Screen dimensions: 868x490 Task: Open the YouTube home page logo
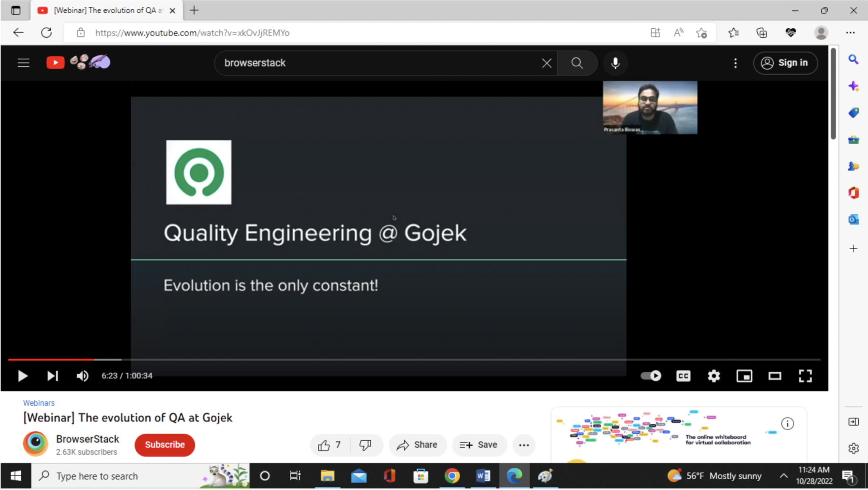[56, 62]
